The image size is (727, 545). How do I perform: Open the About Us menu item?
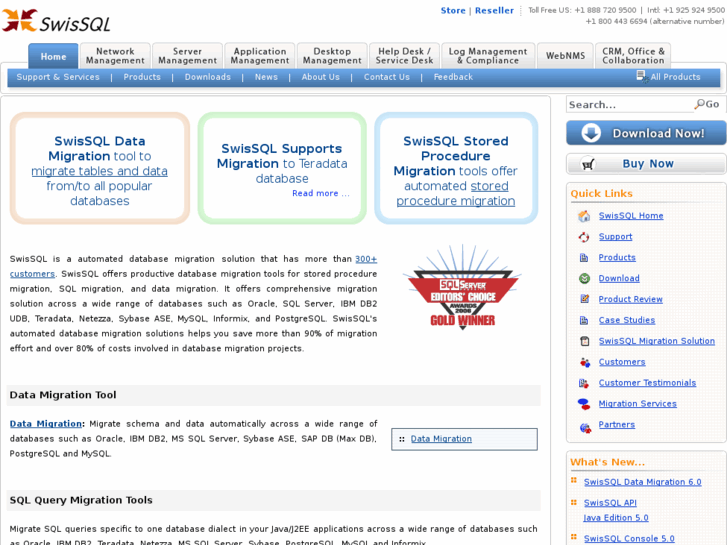point(320,77)
